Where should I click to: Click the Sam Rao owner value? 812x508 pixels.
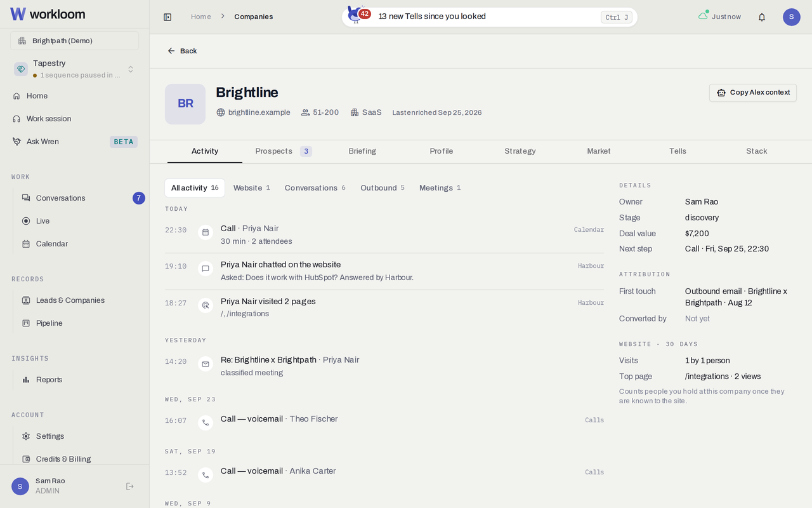click(x=702, y=202)
